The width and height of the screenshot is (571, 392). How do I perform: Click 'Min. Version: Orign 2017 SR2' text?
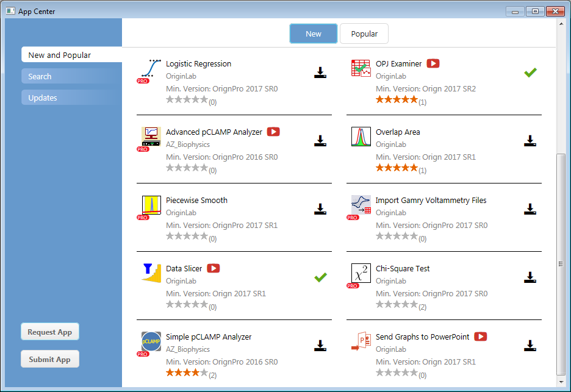click(426, 89)
